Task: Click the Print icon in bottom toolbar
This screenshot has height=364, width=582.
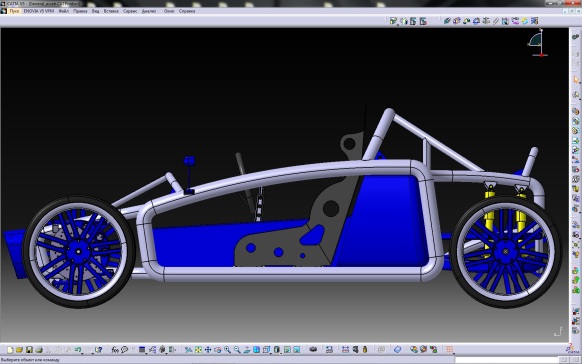Action: 39,350
